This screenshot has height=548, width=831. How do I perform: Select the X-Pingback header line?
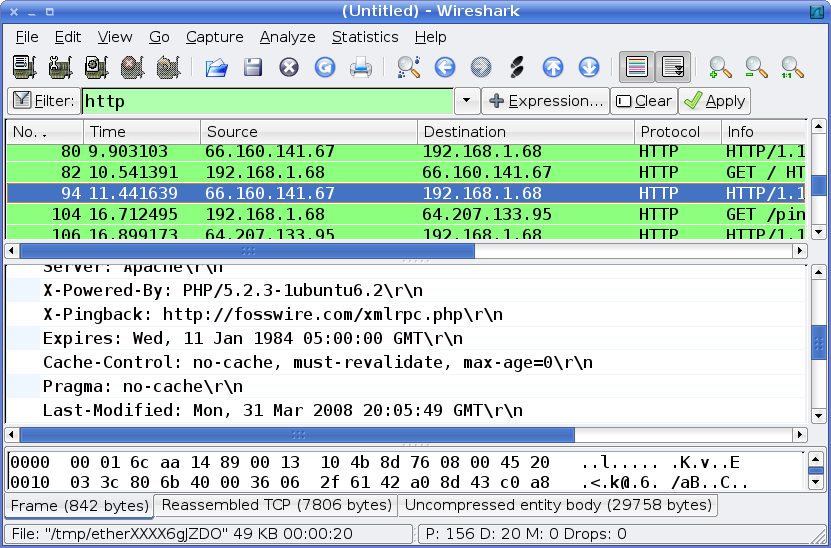click(x=406, y=314)
